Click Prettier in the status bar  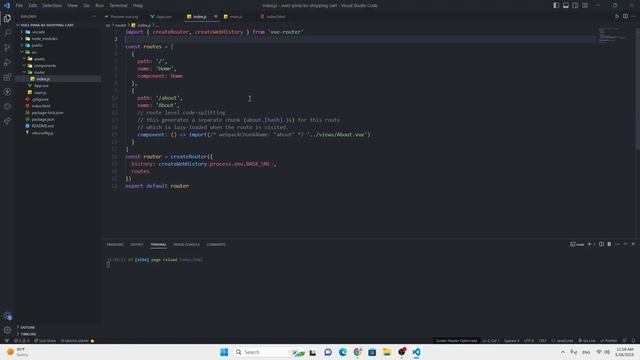click(x=609, y=340)
